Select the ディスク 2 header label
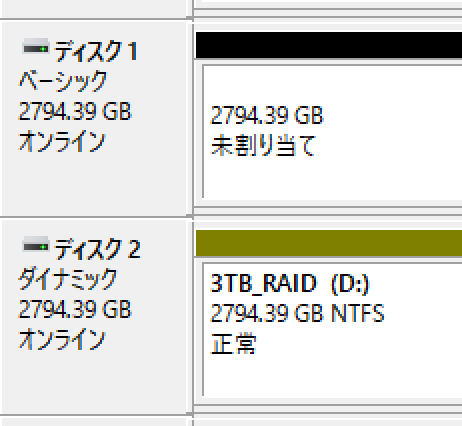 [x=97, y=249]
